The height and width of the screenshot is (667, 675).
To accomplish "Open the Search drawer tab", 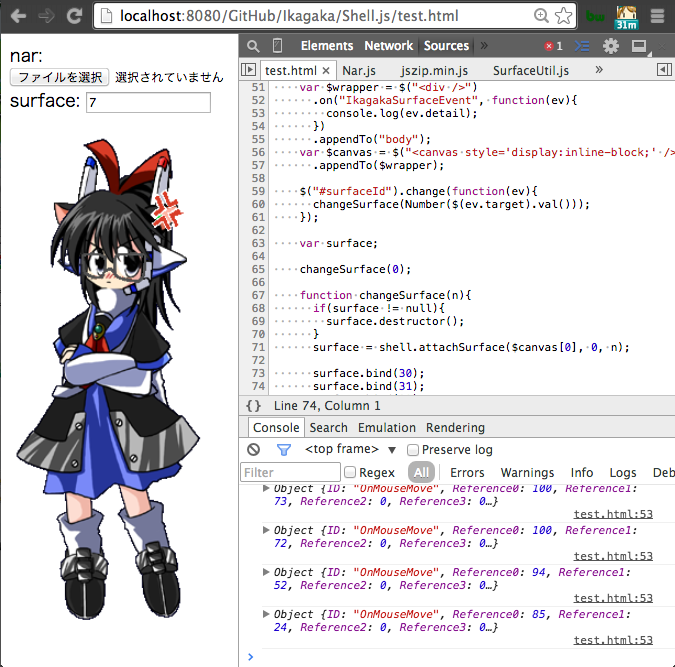I will (x=328, y=428).
